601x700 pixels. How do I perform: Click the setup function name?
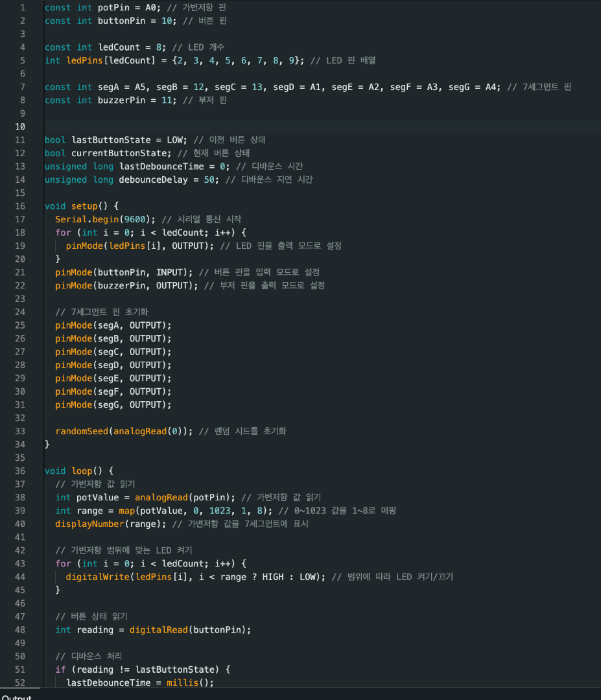click(x=84, y=206)
